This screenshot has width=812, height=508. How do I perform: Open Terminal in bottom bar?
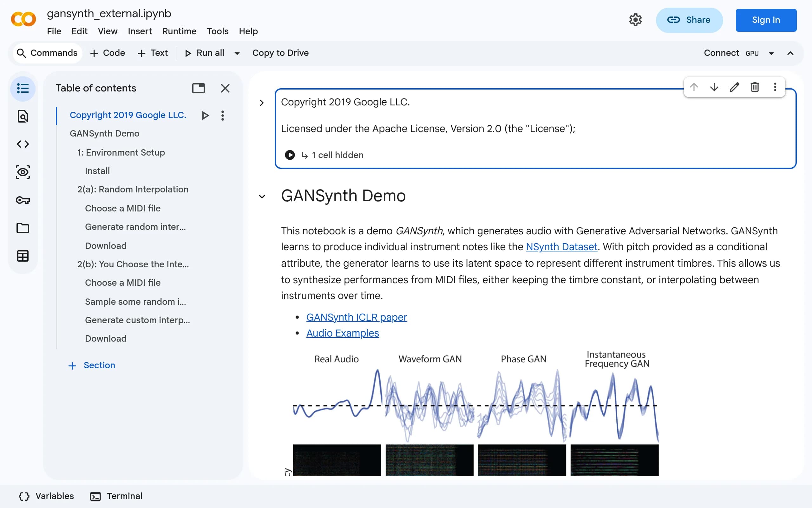116,496
